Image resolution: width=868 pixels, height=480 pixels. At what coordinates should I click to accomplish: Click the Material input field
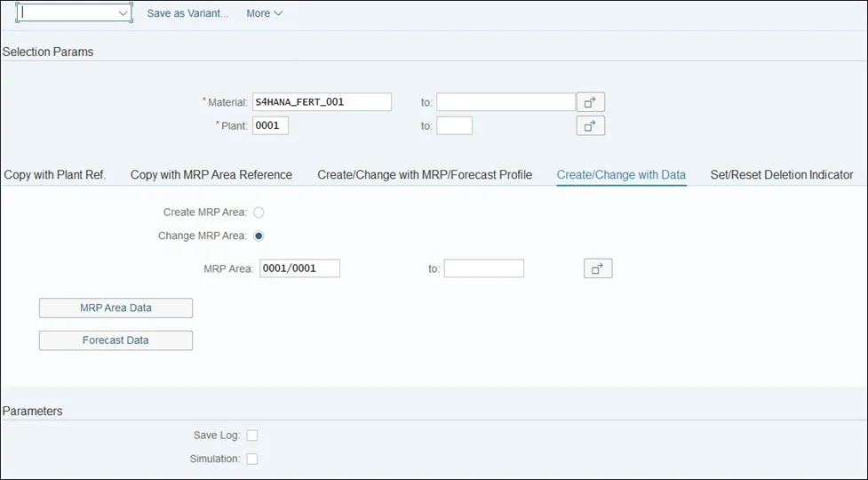point(322,102)
